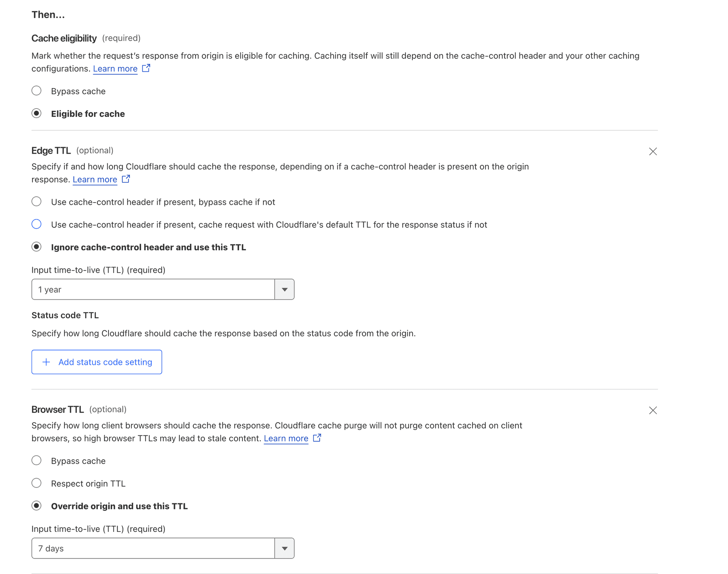The height and width of the screenshot is (574, 728).
Task: Select Bypass cache under Browser TTL
Action: (36, 460)
